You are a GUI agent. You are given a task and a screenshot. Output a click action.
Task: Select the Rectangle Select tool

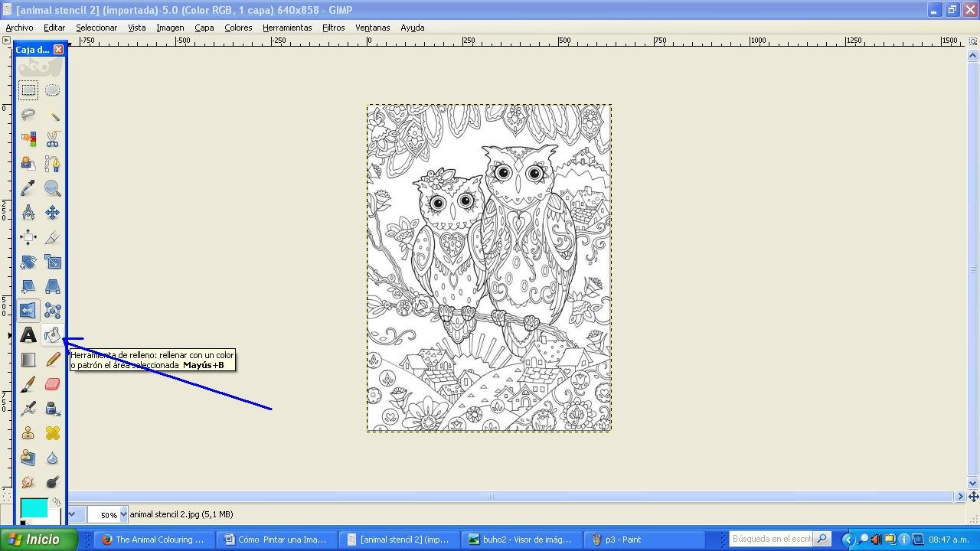tap(28, 90)
